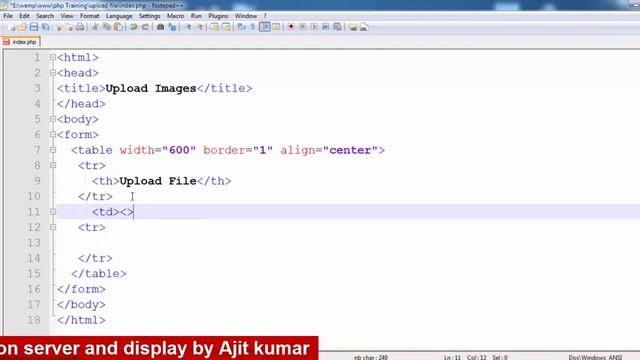Click the "Upload File" header text
Viewport: 640px width, 360px height.
click(x=158, y=181)
